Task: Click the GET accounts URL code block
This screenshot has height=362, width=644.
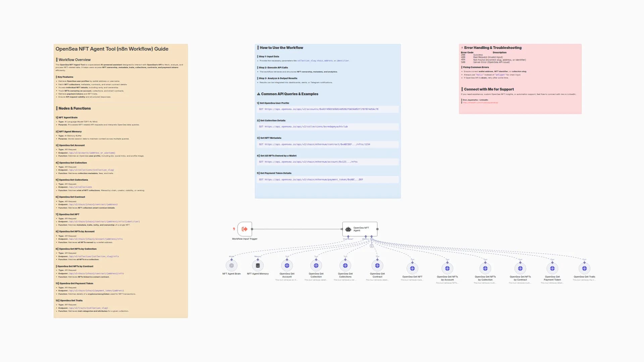Action: (328, 109)
